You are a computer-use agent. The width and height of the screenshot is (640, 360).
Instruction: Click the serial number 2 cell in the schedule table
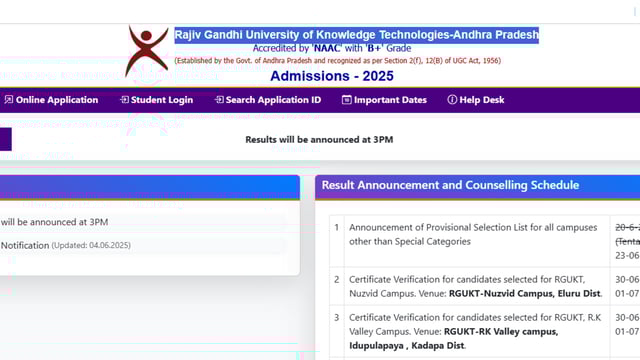point(337,286)
